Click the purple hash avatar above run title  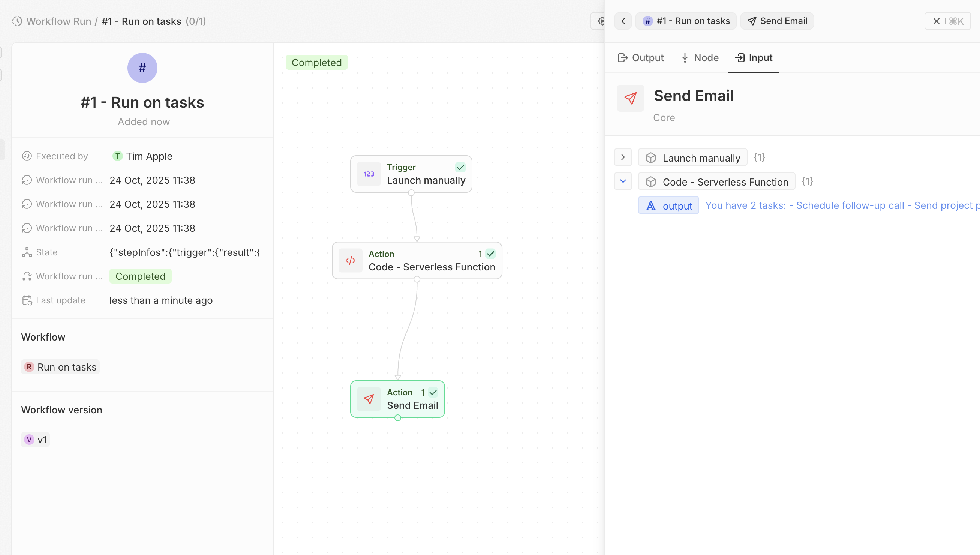click(x=142, y=68)
